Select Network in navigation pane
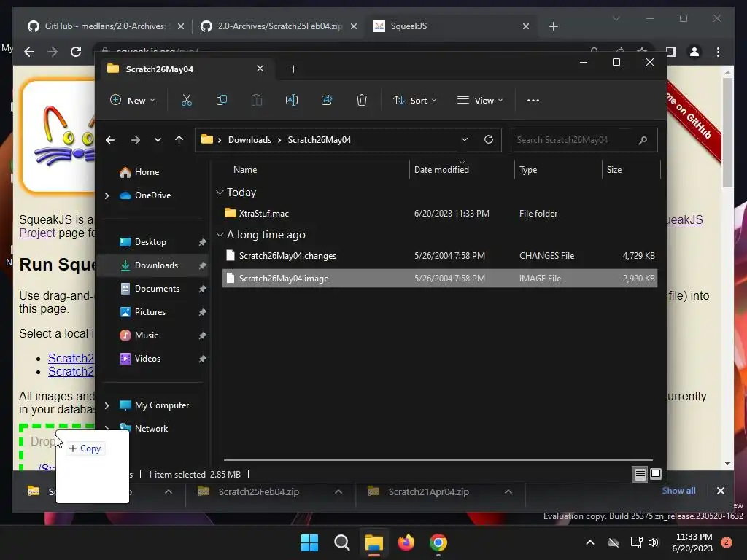The width and height of the screenshot is (747, 560). coord(151,429)
